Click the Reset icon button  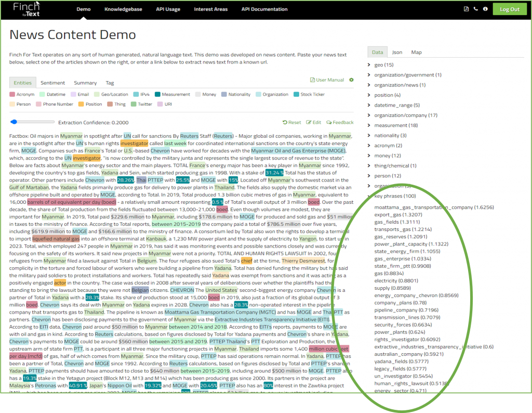point(285,123)
